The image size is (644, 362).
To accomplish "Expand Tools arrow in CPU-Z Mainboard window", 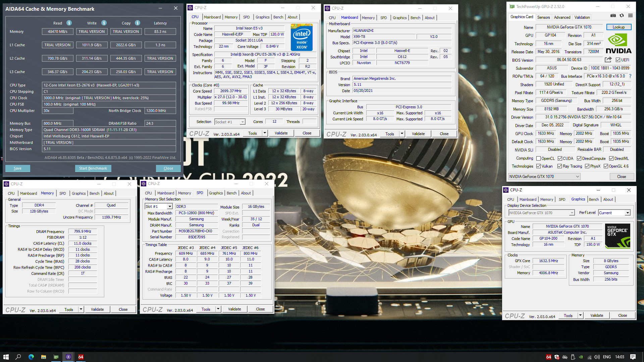I will (402, 134).
